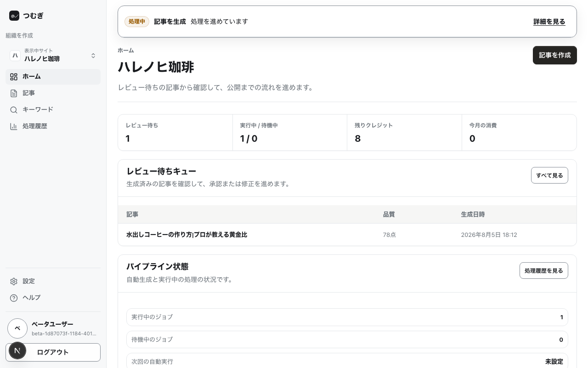Open article 水出しコーヒーの作り方
The height and width of the screenshot is (368, 588).
(x=187, y=235)
